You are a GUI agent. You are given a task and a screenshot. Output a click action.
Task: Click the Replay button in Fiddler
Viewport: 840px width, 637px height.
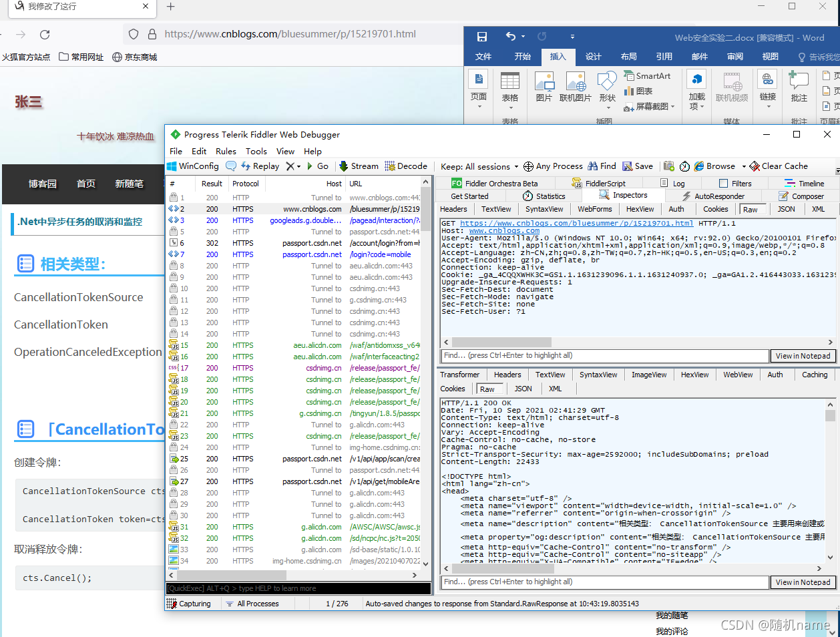pos(260,166)
